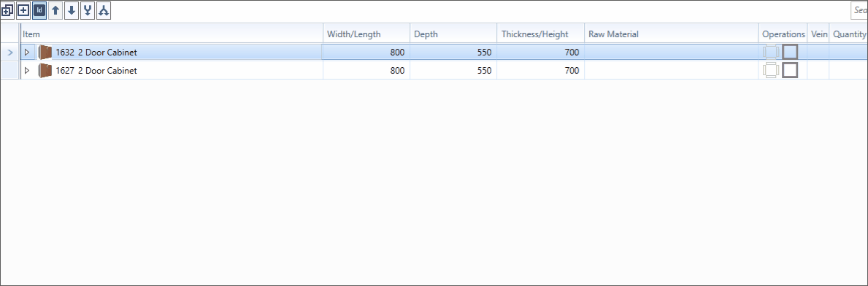Click the Operations column header
868x286 pixels.
[783, 34]
